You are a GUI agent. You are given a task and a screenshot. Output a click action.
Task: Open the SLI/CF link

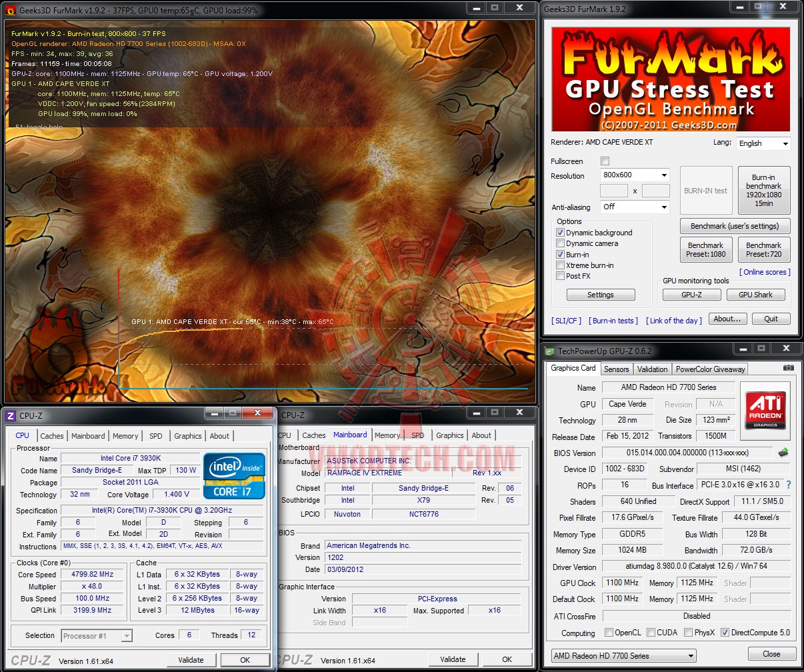click(x=567, y=321)
